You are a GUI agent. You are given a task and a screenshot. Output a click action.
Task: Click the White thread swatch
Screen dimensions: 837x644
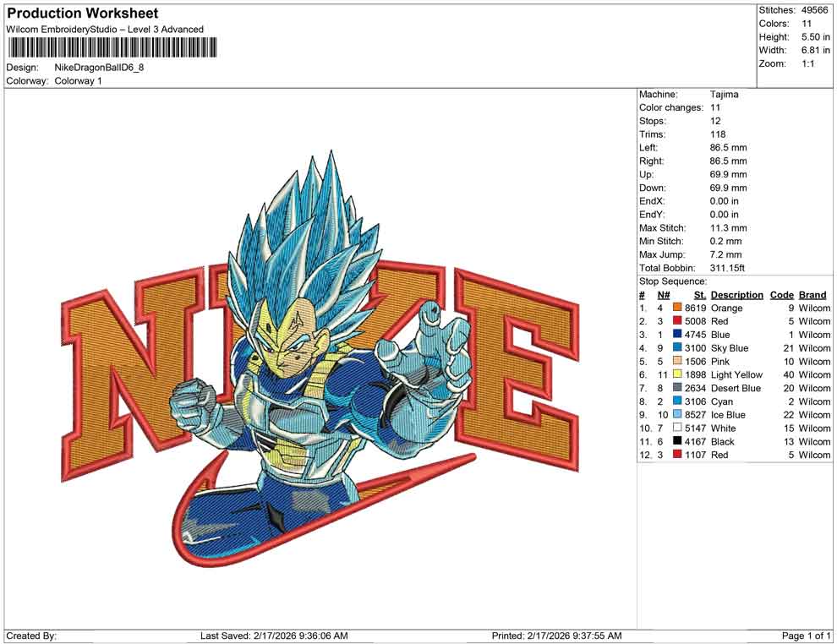678,428
